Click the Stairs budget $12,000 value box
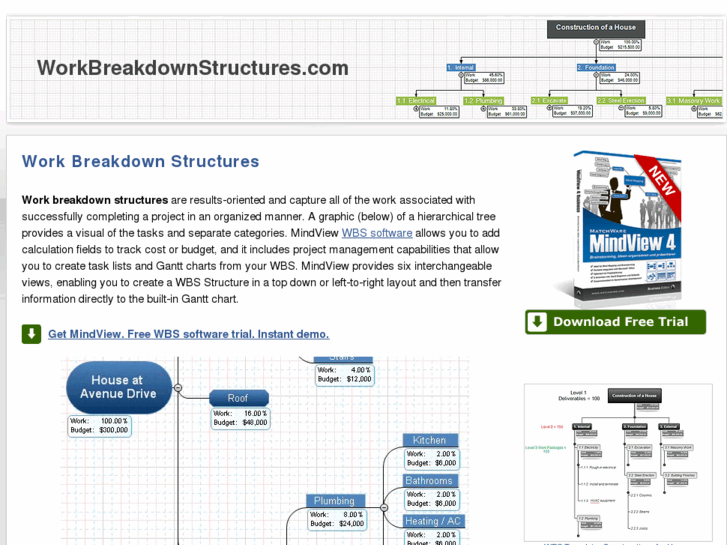The image size is (727, 545). tap(344, 375)
